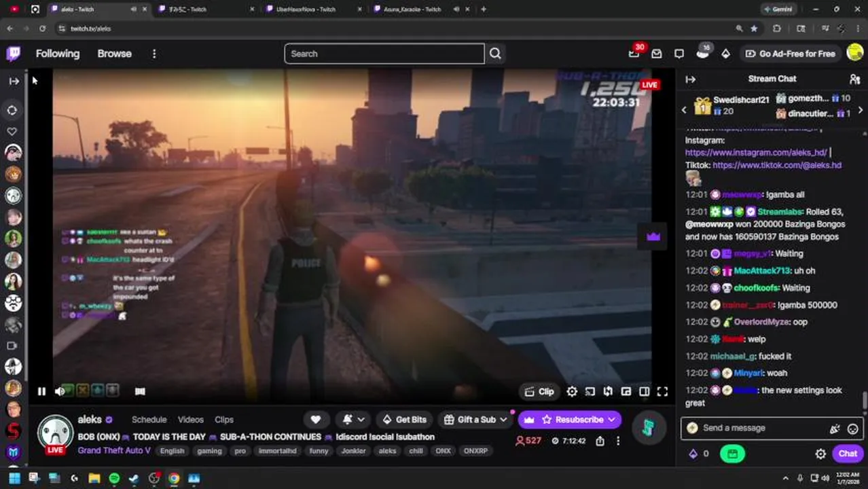Image resolution: width=868 pixels, height=489 pixels.
Task: Focus the Twitch Search field
Action: click(x=384, y=54)
